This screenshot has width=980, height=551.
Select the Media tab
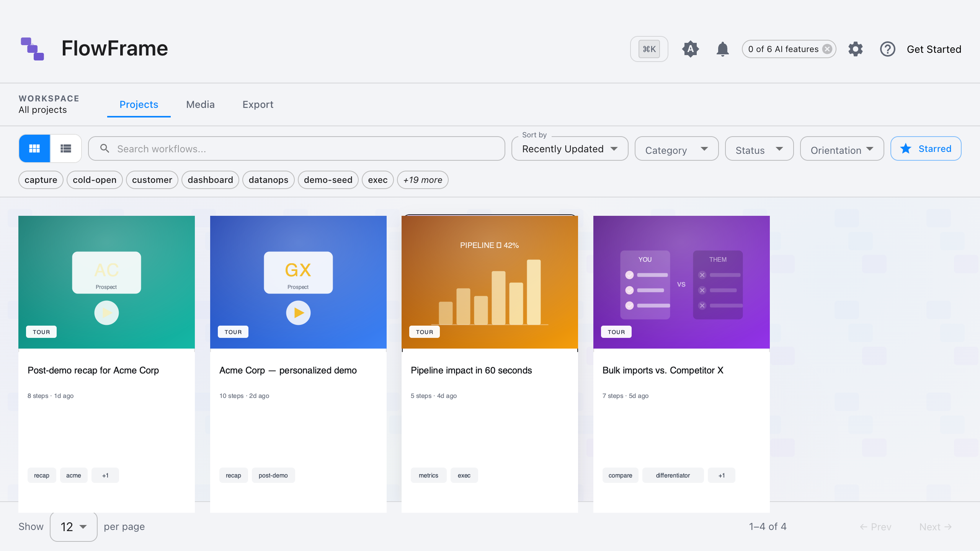coord(200,104)
